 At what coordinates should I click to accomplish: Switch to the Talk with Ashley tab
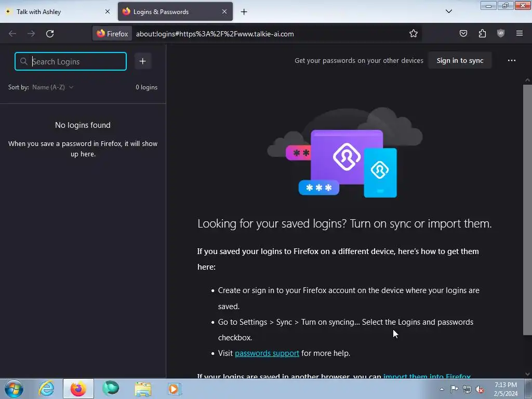[x=58, y=11]
